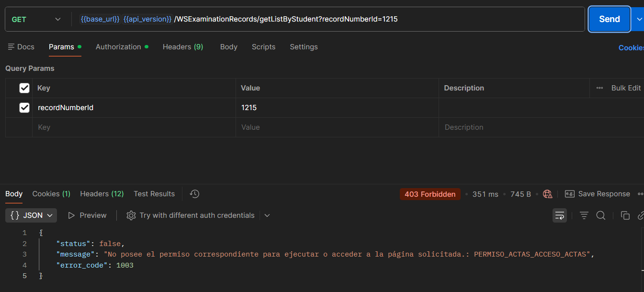Image resolution: width=644 pixels, height=292 pixels.
Task: Send the request
Action: click(x=609, y=19)
